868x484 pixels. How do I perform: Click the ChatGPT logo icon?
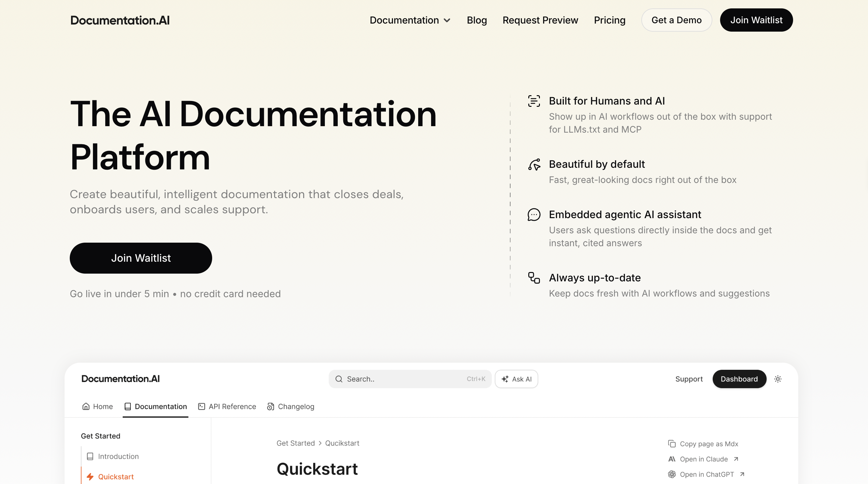[672, 474]
